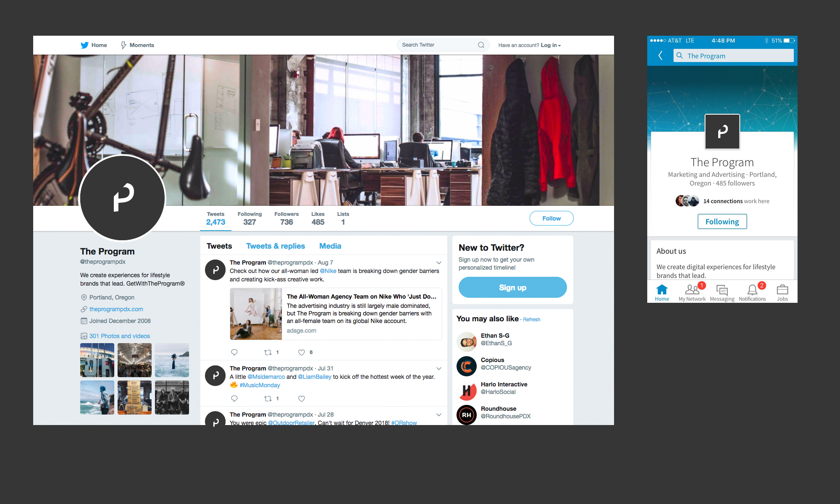Screen dimensions: 840x504
Task: Click the Twitter Follow button
Action: tap(551, 218)
